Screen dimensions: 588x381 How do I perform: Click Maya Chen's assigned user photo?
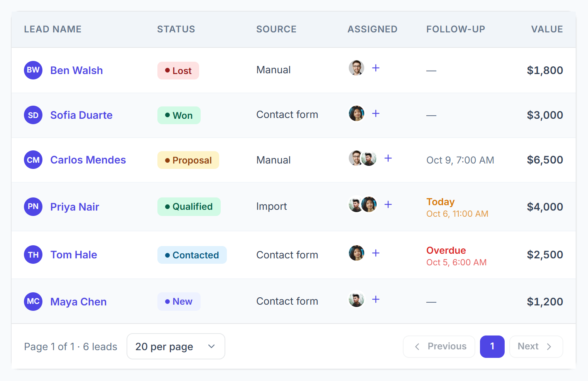[x=357, y=299]
